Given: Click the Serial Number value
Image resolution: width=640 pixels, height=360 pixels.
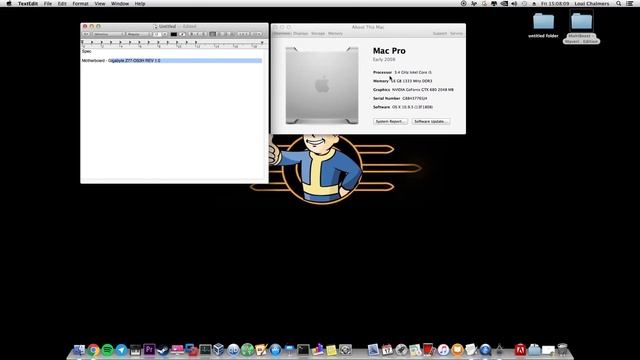Looking at the screenshot, I should [x=415, y=98].
